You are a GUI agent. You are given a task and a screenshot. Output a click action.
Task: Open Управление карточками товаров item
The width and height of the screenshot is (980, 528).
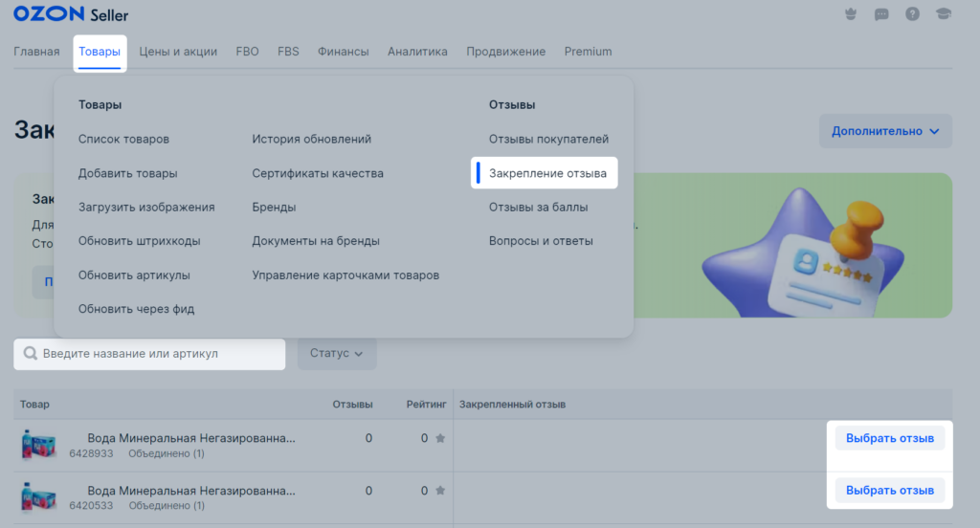(x=345, y=275)
